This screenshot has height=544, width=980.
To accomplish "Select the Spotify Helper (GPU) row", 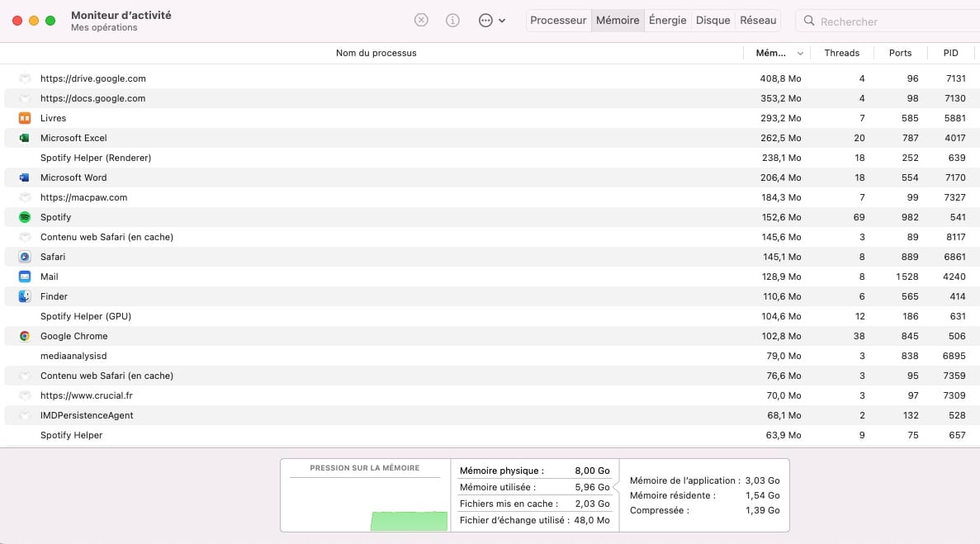I will (x=490, y=317).
